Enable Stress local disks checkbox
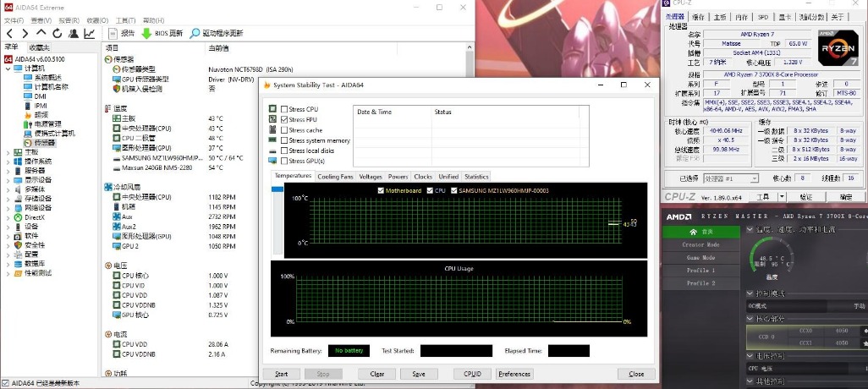 point(284,151)
